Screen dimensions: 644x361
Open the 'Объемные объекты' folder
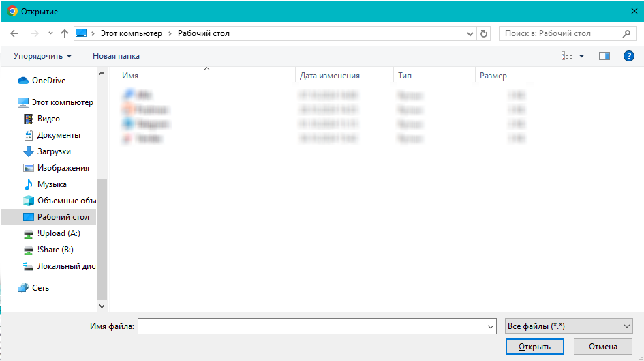[67, 201]
